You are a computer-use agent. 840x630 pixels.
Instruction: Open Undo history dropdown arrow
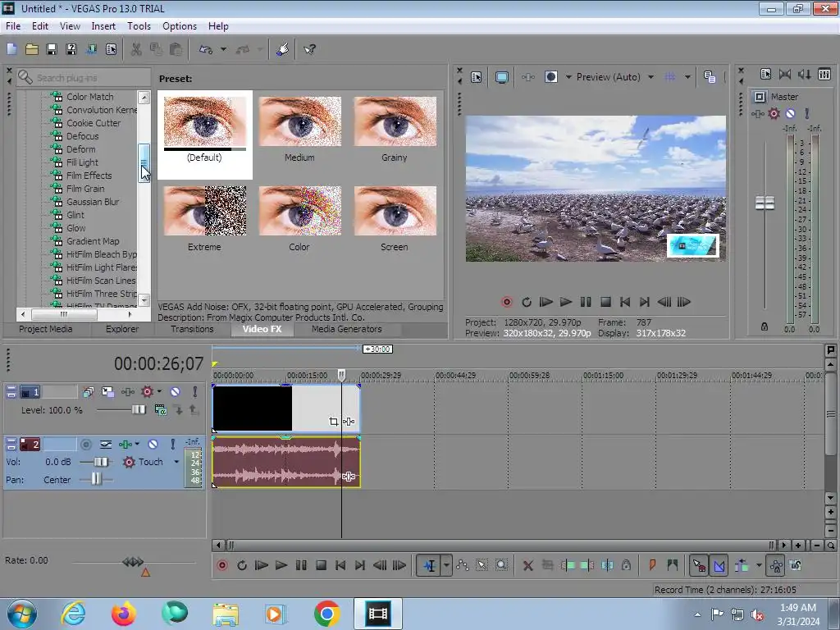click(x=223, y=49)
